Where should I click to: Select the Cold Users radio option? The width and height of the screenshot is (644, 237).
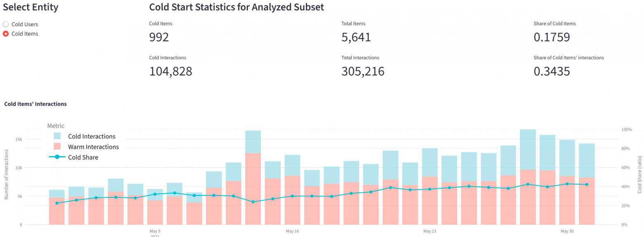coord(6,24)
